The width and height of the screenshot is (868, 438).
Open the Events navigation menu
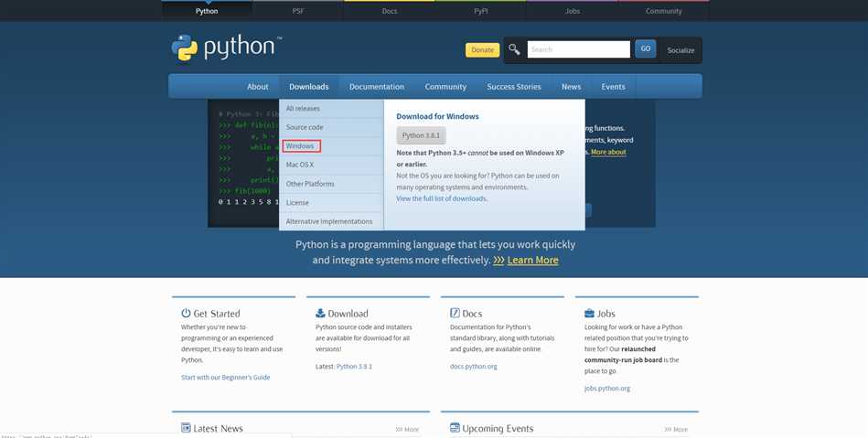[x=614, y=86]
